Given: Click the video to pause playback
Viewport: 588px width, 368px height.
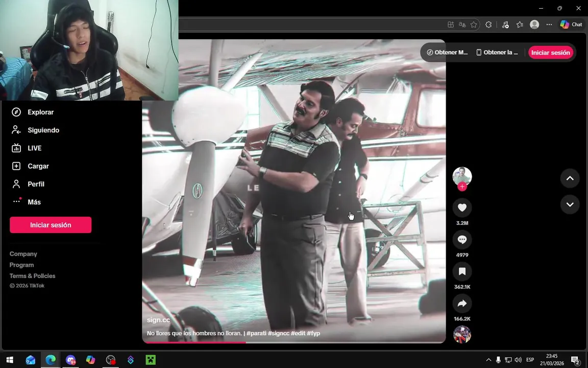Looking at the screenshot, I should pos(294,191).
